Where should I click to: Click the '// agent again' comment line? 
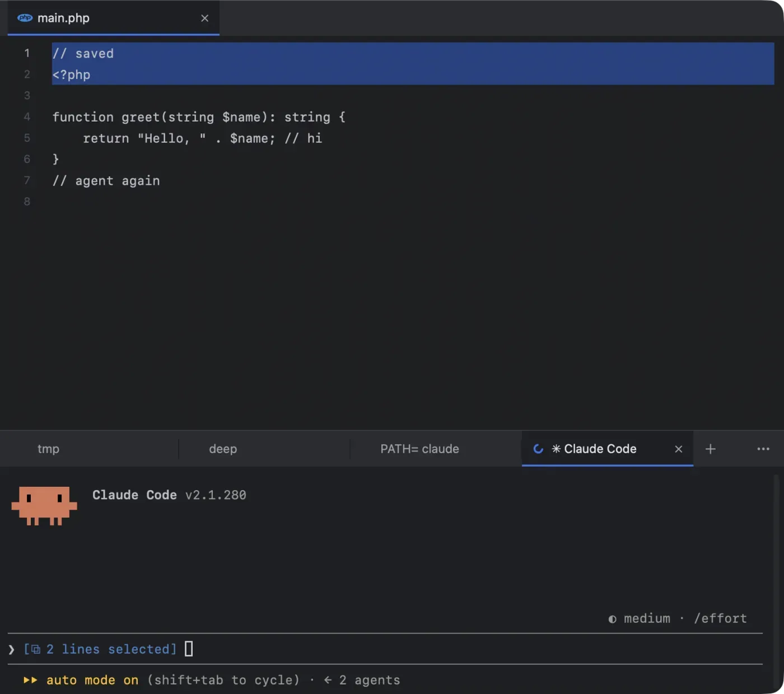pos(106,181)
